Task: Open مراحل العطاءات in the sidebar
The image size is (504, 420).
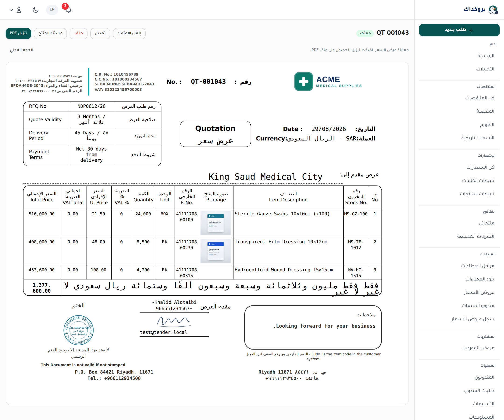Action: 477,266
